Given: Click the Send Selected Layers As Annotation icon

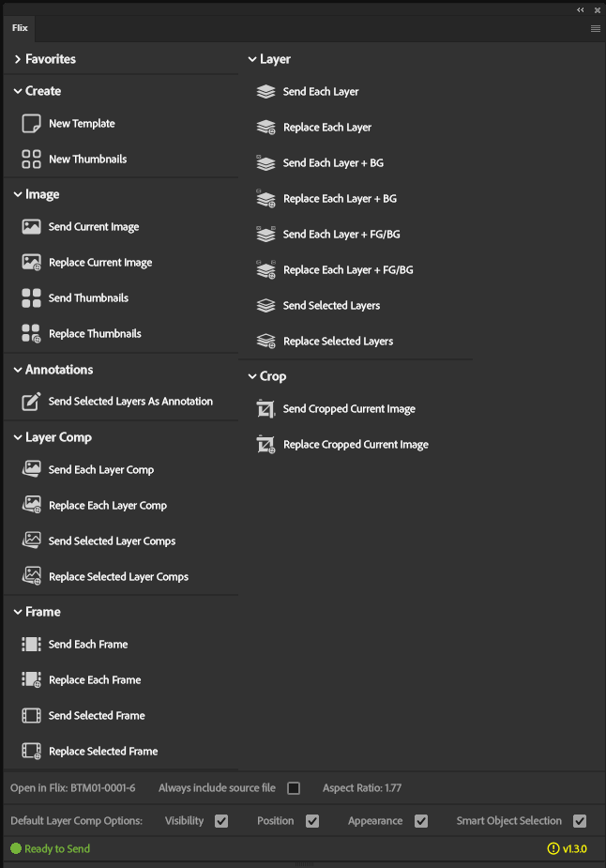Looking at the screenshot, I should pos(31,402).
